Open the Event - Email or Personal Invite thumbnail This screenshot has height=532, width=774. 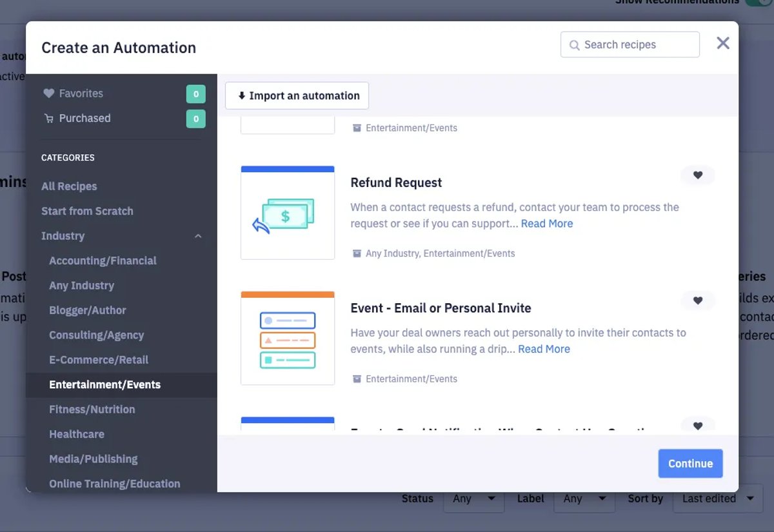pos(288,338)
